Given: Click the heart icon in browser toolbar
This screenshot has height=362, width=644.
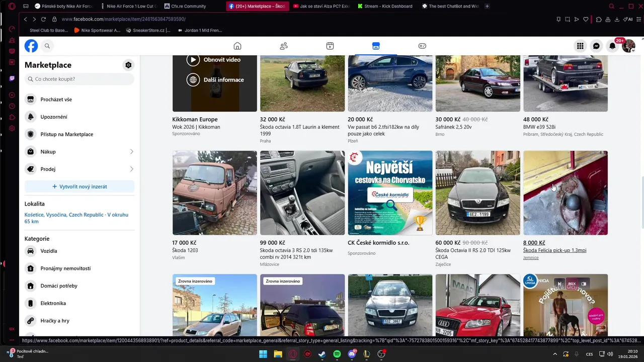Looking at the screenshot, I should click(586, 19).
